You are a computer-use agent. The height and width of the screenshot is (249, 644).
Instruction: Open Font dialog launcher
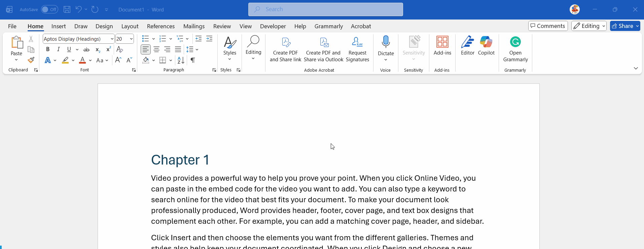pos(134,70)
